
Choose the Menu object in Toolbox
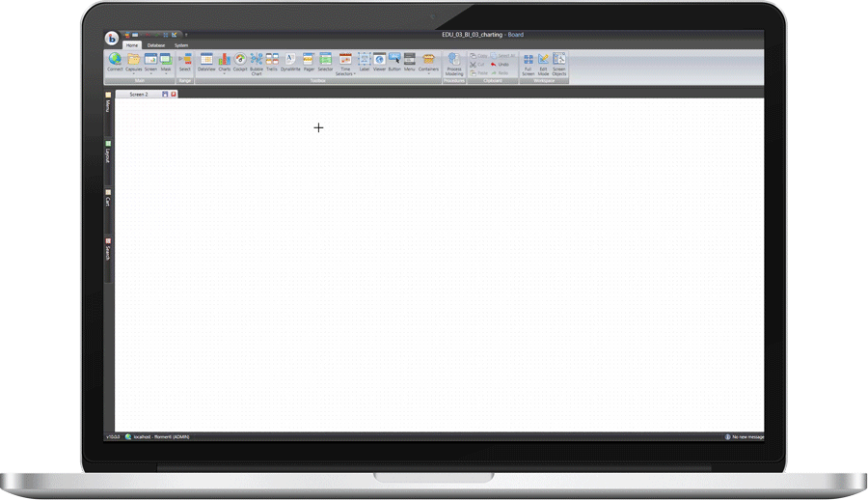(x=409, y=62)
